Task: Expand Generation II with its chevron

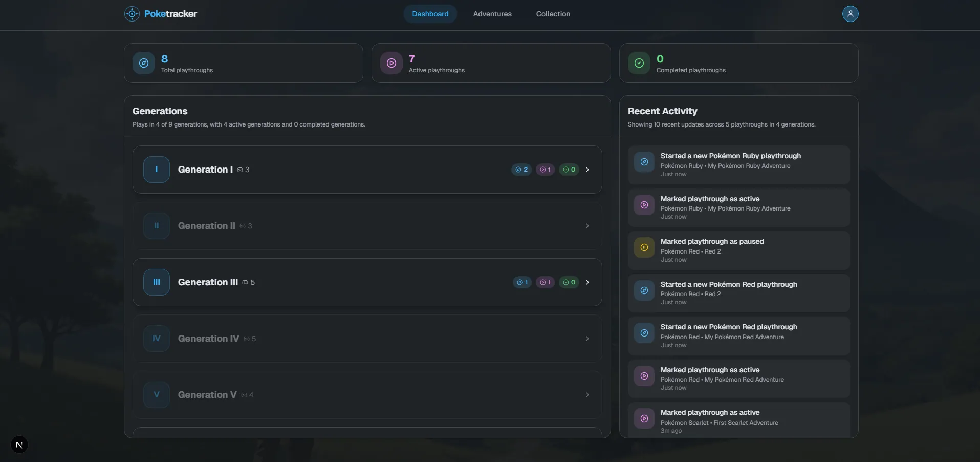Action: 587,226
